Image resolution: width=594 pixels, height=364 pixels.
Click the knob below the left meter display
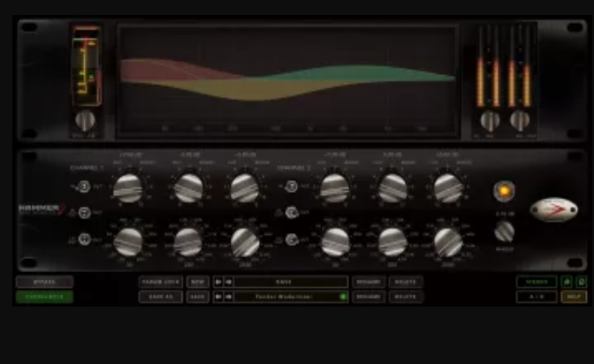85,120
